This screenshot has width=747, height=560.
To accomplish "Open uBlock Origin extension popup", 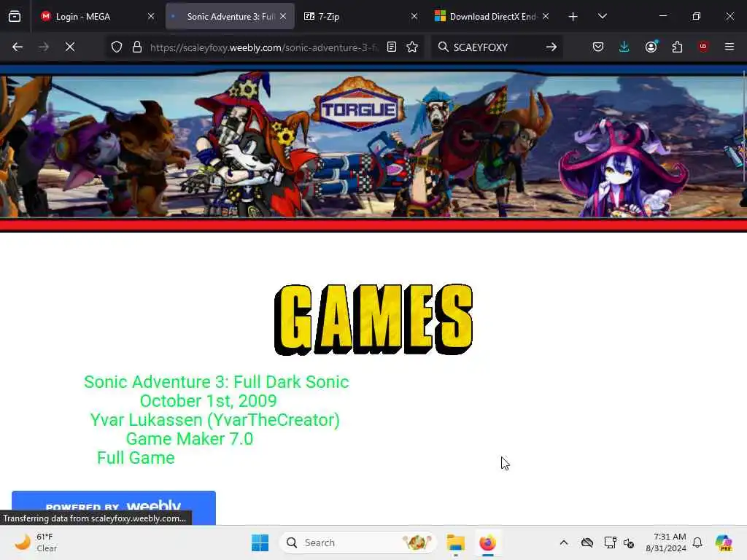I will [703, 47].
